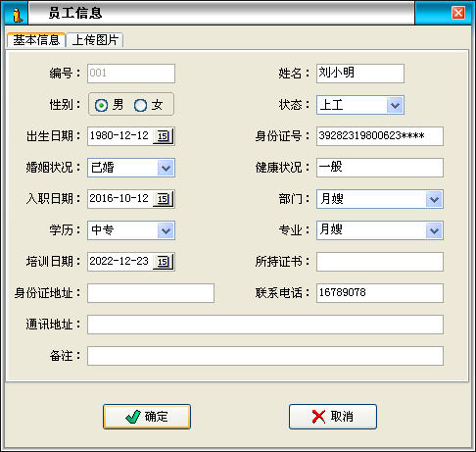Expand the 状态 dropdown
Screen dimensions: 476x452
click(x=395, y=105)
